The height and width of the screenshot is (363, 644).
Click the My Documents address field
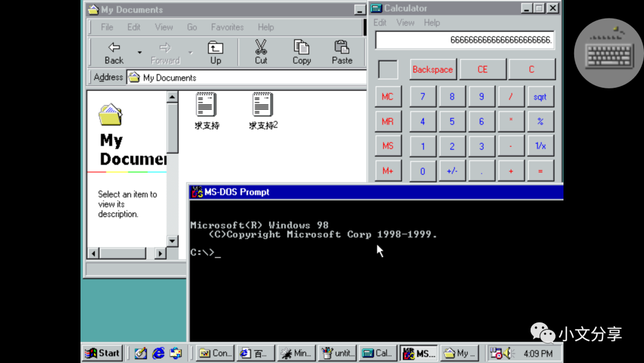tap(246, 77)
